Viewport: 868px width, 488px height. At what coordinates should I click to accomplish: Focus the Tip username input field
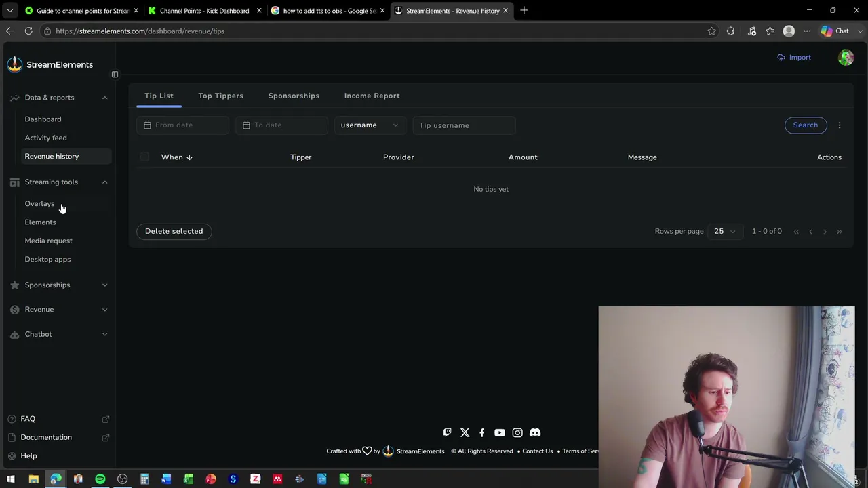464,125
